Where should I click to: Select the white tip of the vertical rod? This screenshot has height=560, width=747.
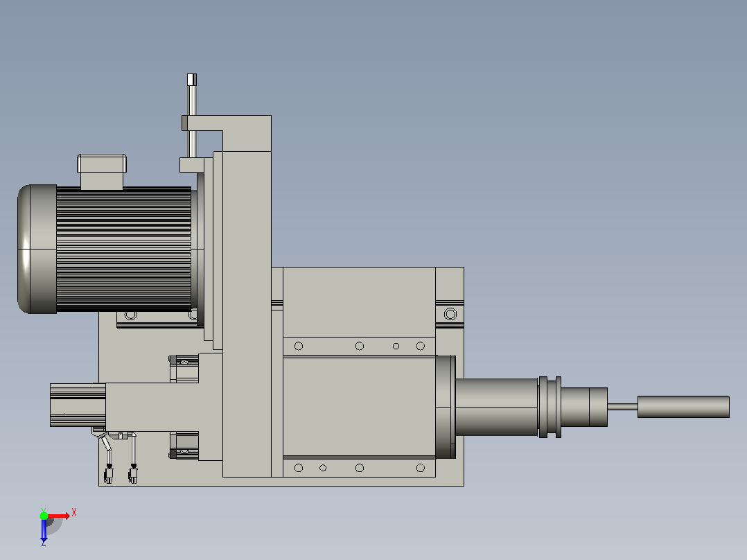point(192,80)
